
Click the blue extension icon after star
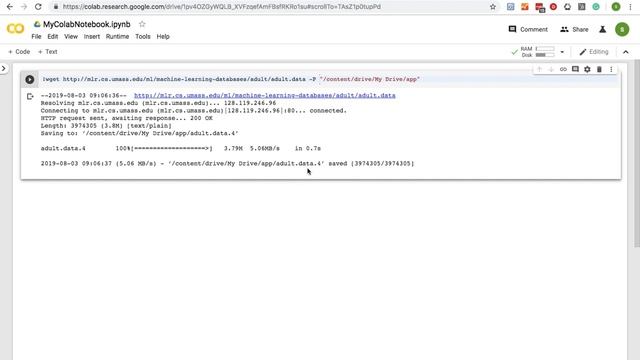click(511, 7)
